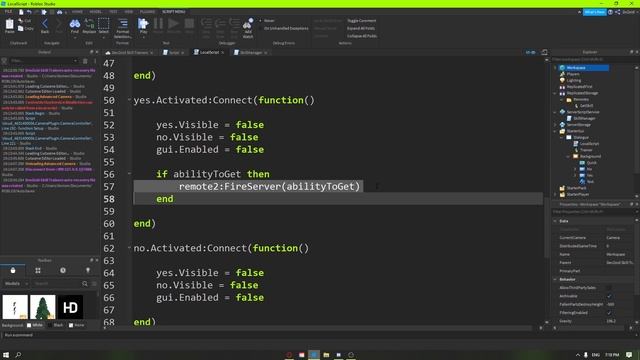This screenshot has height=360, width=640.
Task: Collapse the ServerScriptService tree node
Action: [x=555, y=112]
